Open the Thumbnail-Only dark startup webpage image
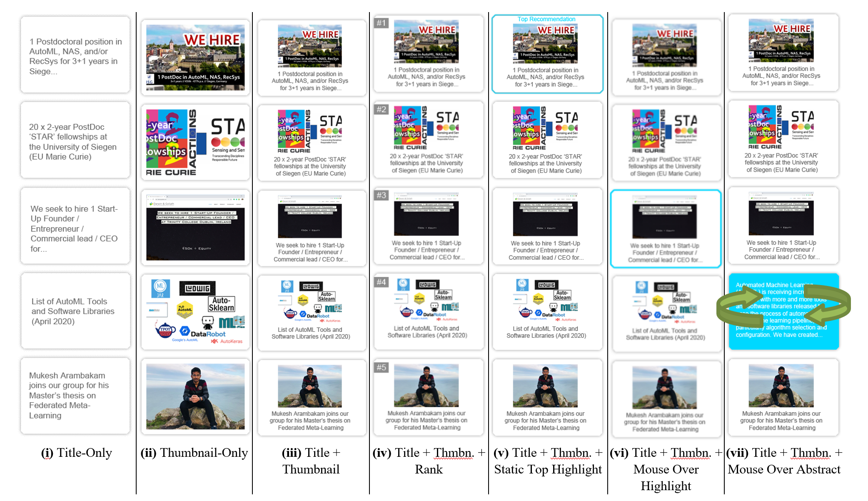868x501 pixels. coord(195,228)
